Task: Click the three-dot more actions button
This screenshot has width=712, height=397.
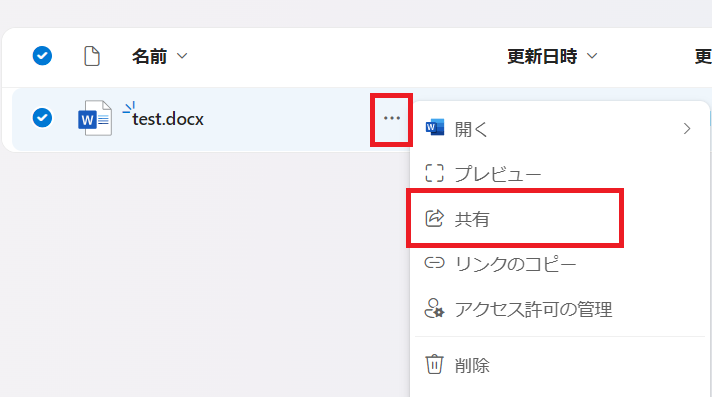Action: [x=391, y=119]
